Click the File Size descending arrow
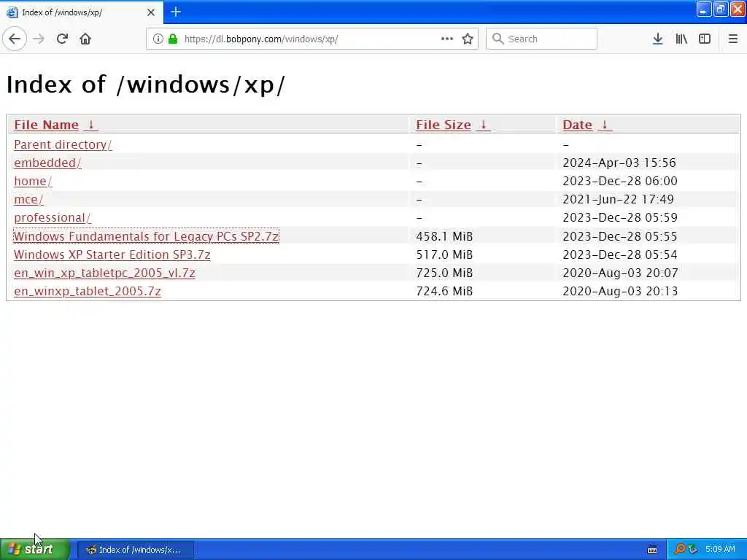The width and height of the screenshot is (747, 560). (483, 125)
